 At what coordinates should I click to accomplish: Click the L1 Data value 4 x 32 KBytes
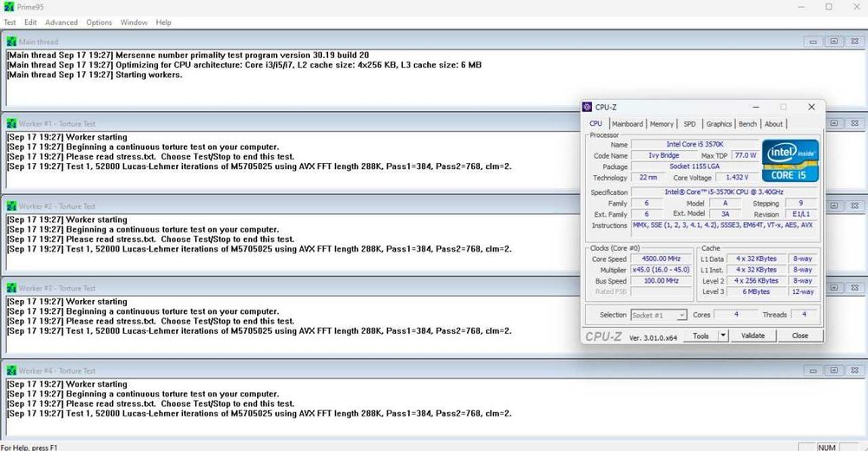[x=756, y=258]
